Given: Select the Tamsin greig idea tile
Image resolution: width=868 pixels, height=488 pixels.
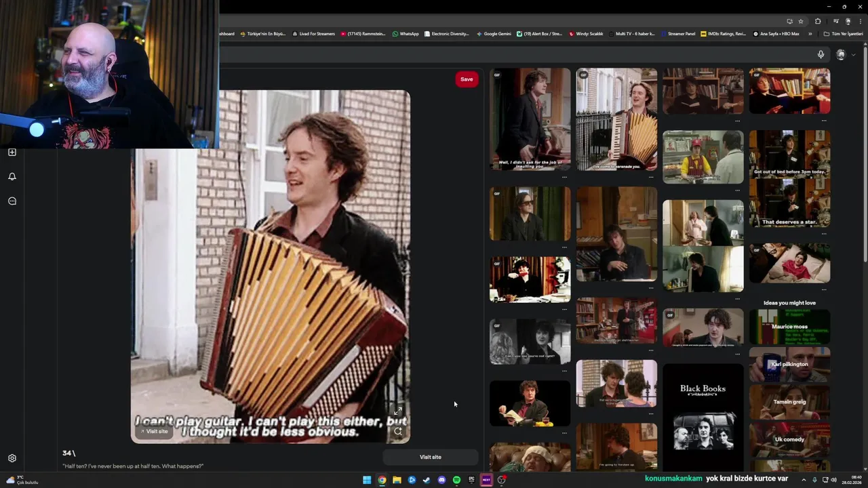Looking at the screenshot, I should click(789, 402).
